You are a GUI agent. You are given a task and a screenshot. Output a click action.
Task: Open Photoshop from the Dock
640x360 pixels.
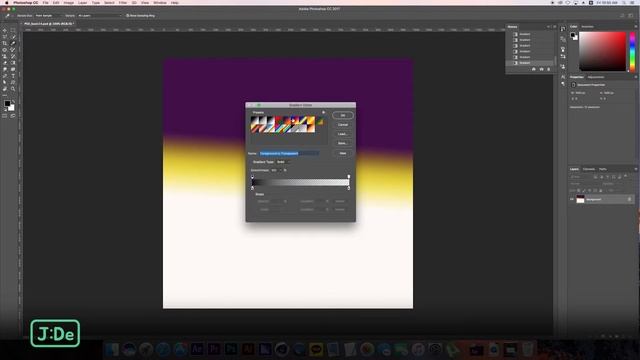[x=230, y=349]
